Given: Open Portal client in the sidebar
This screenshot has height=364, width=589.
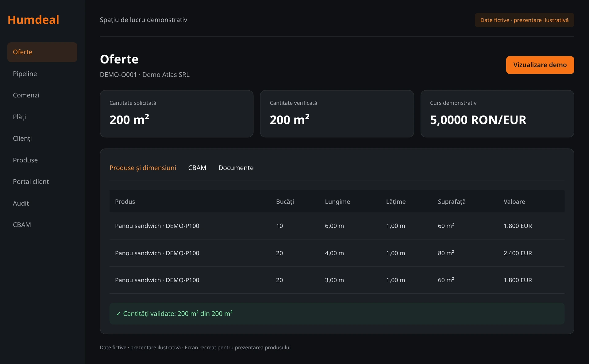Looking at the screenshot, I should pyautogui.click(x=42, y=182).
